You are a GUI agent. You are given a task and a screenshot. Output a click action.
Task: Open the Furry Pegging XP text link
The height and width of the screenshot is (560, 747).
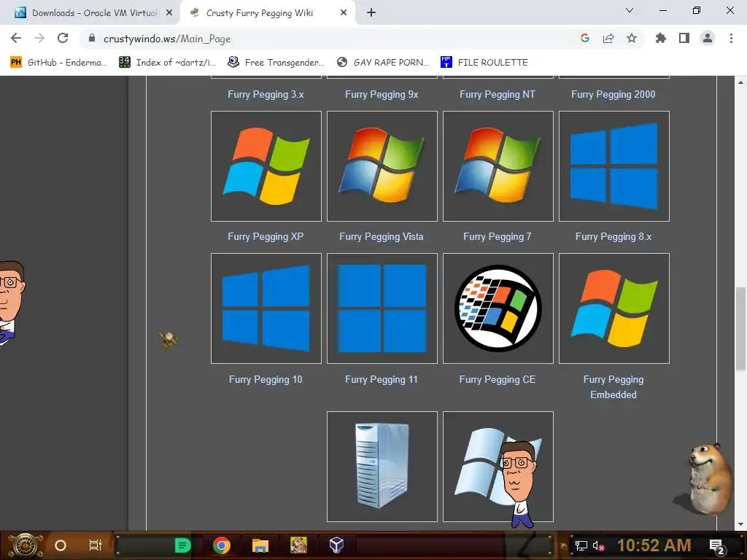click(266, 237)
